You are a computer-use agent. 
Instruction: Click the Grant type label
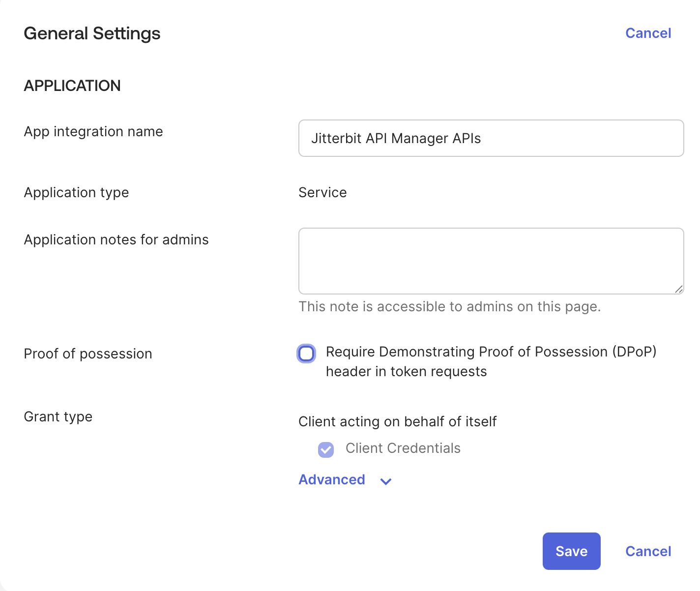pos(58,417)
